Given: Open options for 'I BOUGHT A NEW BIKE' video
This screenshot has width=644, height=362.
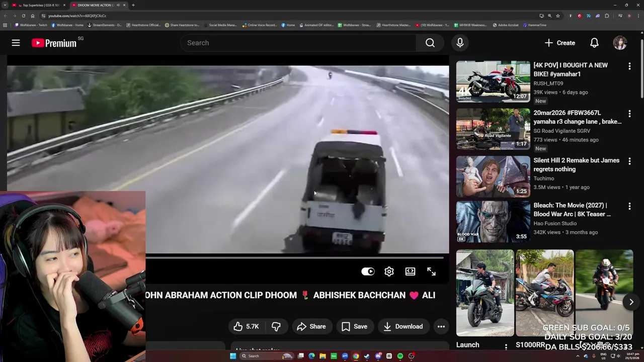Looking at the screenshot, I should [629, 66].
